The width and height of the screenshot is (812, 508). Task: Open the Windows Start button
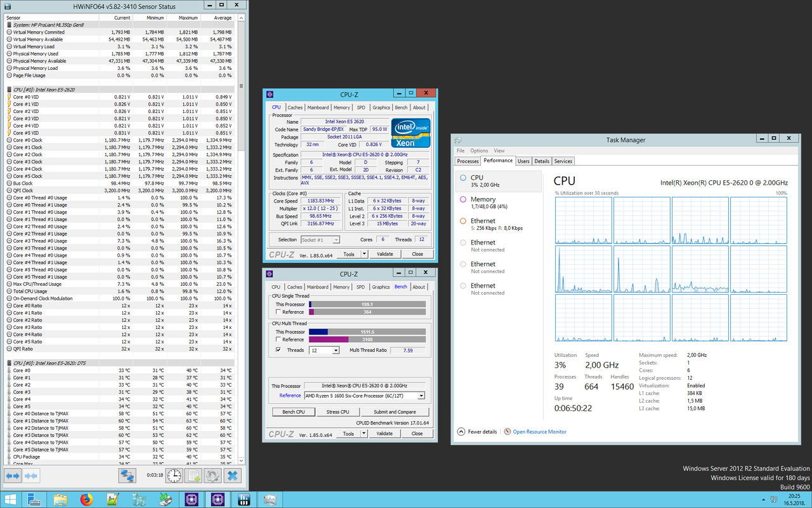11,500
